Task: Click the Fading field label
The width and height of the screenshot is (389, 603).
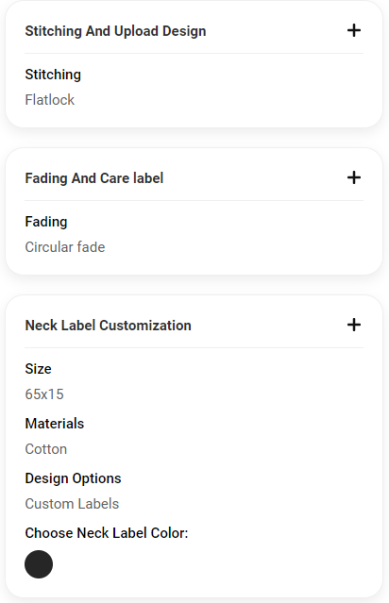Action: point(46,222)
